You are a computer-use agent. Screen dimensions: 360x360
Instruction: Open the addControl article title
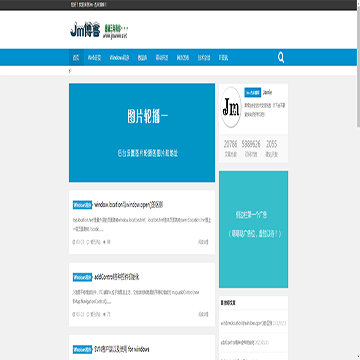117,277
